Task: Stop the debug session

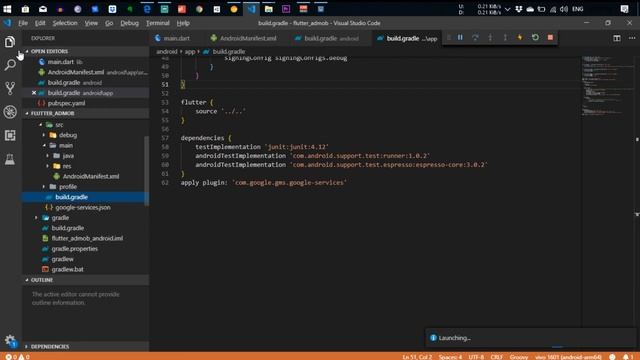Action: coord(550,38)
